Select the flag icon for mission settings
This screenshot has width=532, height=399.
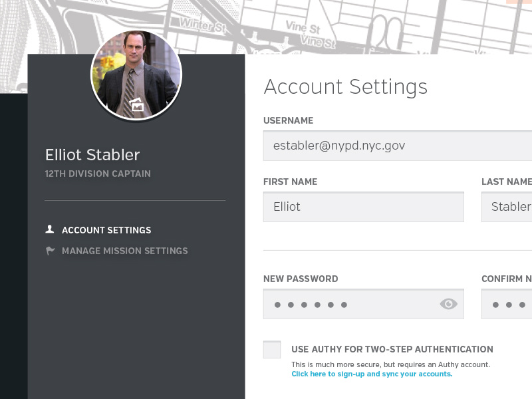[x=50, y=250]
